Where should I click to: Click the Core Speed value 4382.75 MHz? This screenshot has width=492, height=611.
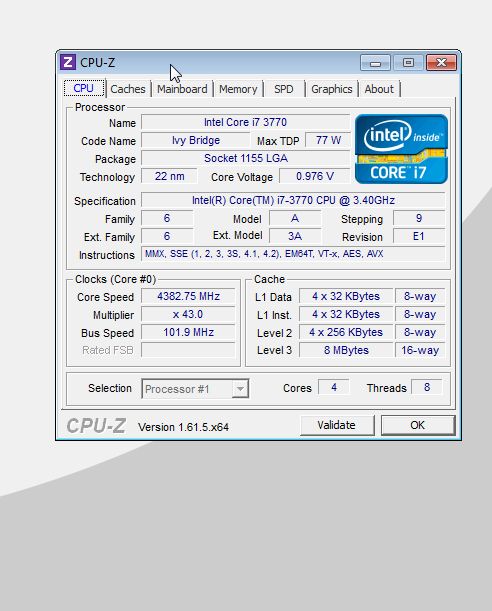coord(188,296)
